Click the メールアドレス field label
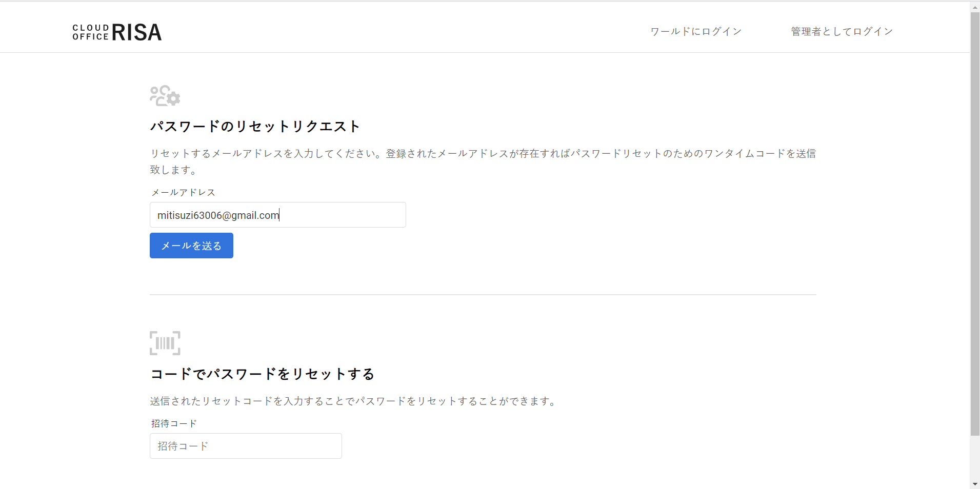 coord(183,192)
